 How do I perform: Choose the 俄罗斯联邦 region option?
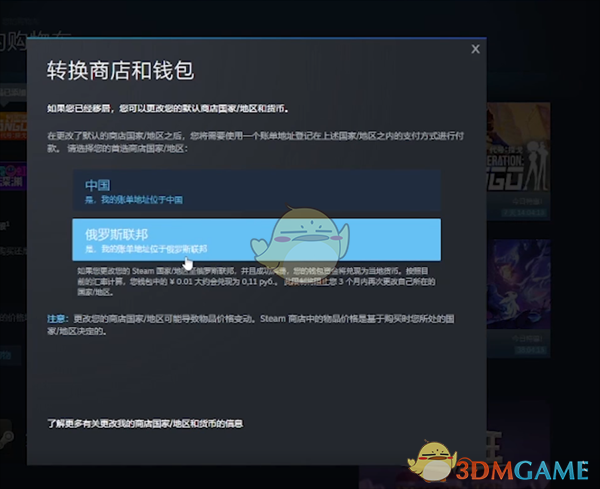point(256,240)
